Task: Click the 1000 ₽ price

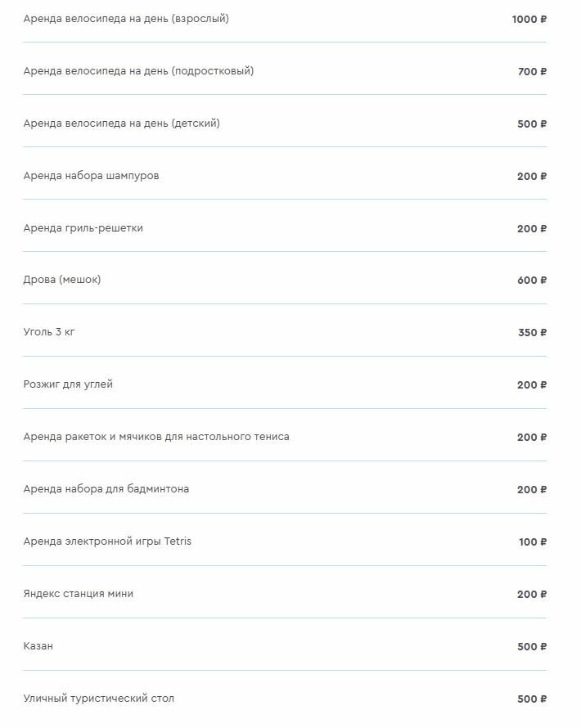Action: (529, 20)
